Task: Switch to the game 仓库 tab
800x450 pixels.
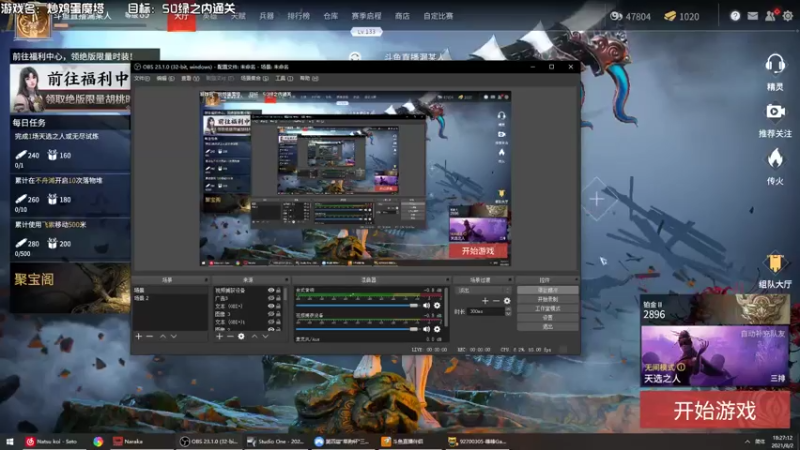Action: [331, 16]
